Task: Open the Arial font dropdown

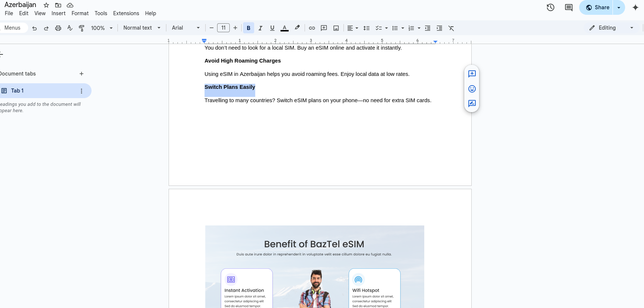Action: [185, 28]
